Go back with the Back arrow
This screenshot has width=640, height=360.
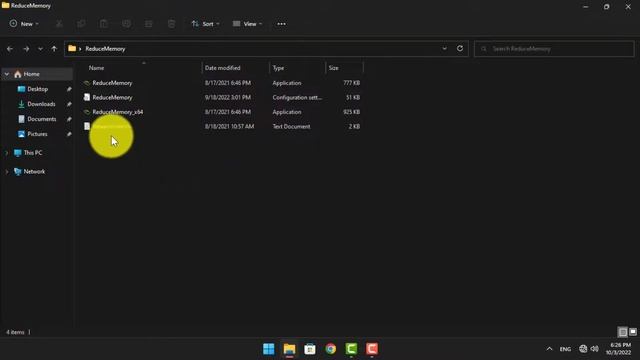point(10,49)
